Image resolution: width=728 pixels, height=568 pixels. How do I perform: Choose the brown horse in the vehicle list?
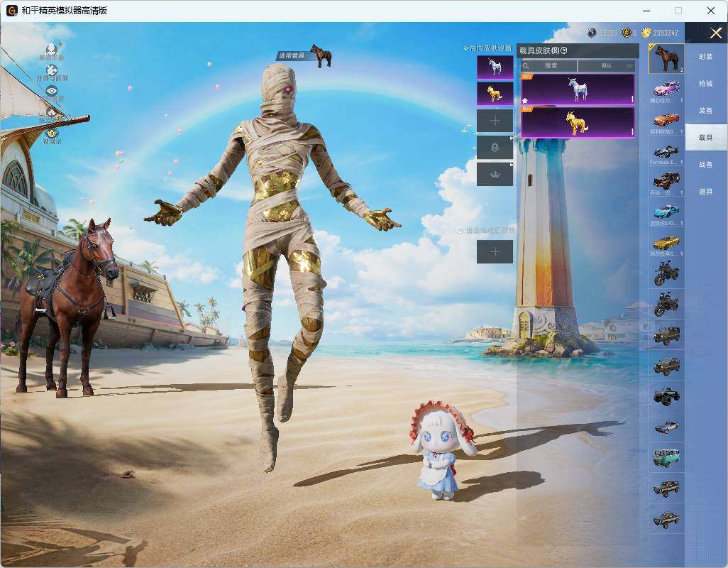point(666,58)
